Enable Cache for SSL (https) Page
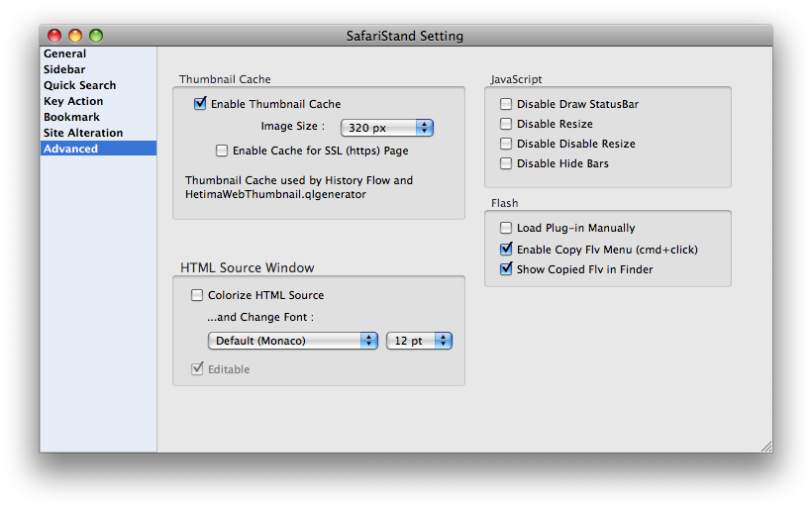Image resolution: width=812 pixels, height=507 pixels. 222,151
